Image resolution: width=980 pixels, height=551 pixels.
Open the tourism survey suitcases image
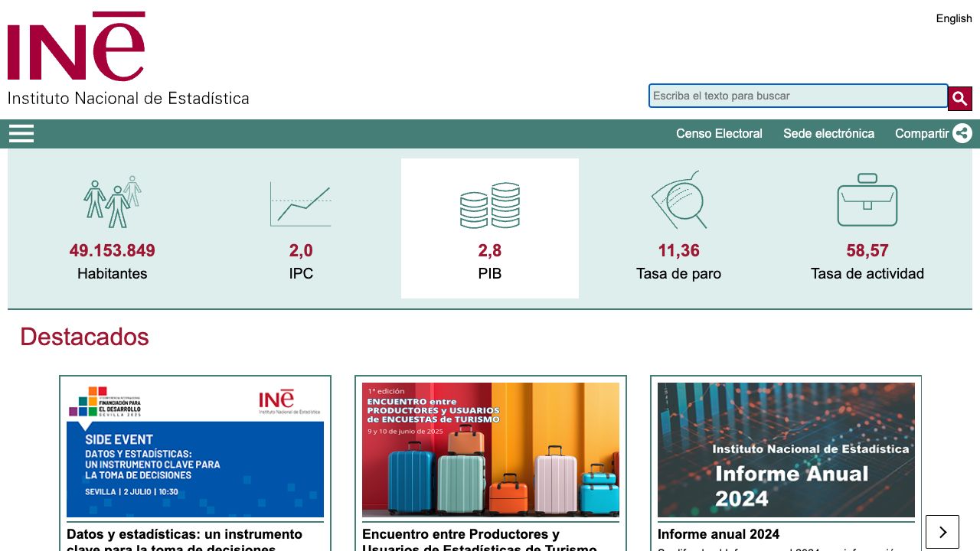491,450
